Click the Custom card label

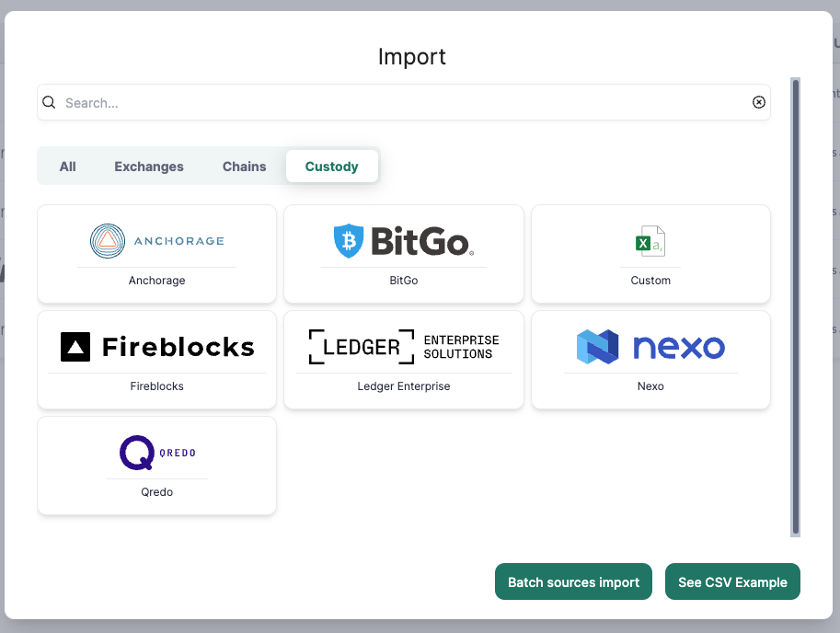coord(650,281)
